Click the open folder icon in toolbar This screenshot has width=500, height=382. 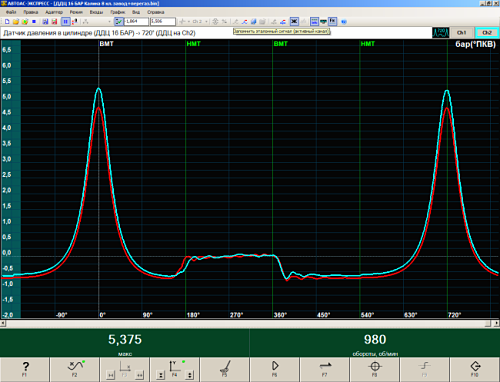pyautogui.click(x=16, y=22)
